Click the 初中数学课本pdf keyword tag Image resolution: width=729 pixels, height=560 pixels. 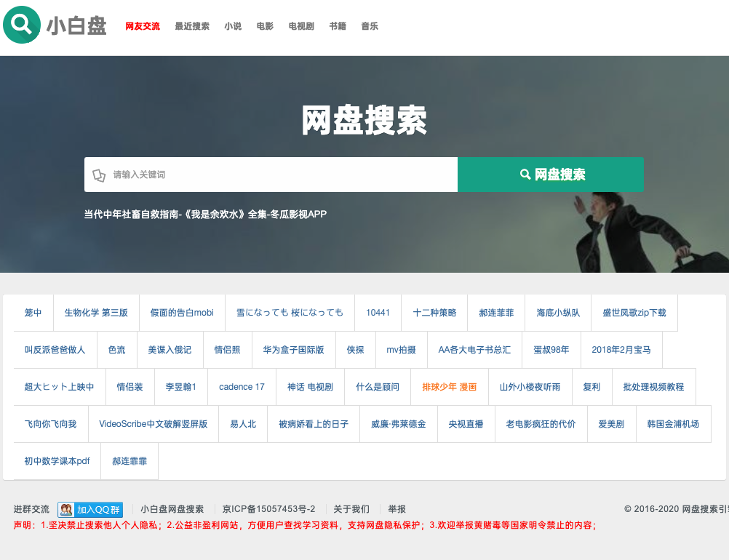pyautogui.click(x=56, y=460)
